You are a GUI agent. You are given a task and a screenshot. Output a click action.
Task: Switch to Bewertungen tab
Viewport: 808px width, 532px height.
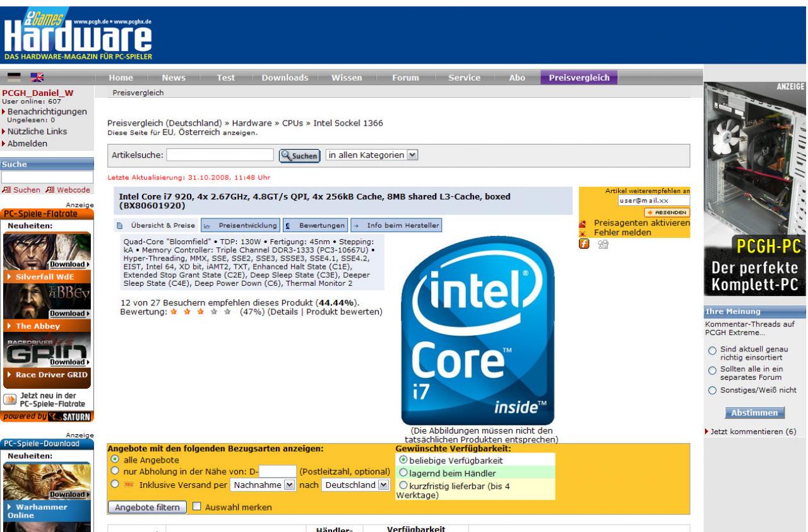(315, 225)
